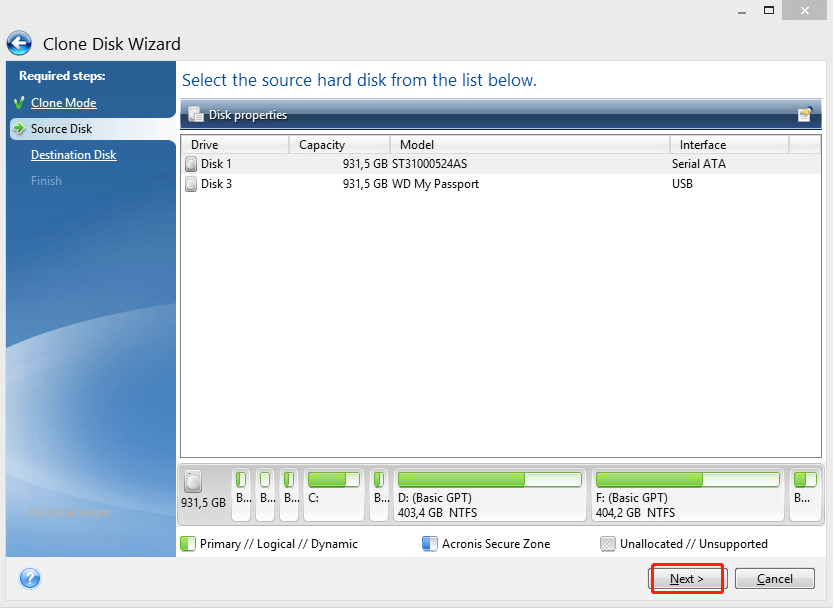Click the Disk 1 drive icon
This screenshot has width=834, height=610.
coord(191,164)
